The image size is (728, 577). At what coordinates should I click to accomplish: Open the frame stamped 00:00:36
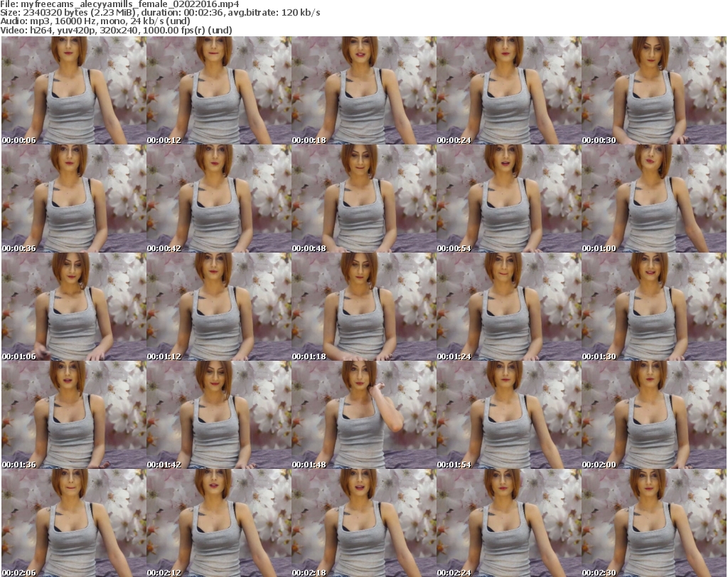tap(74, 198)
